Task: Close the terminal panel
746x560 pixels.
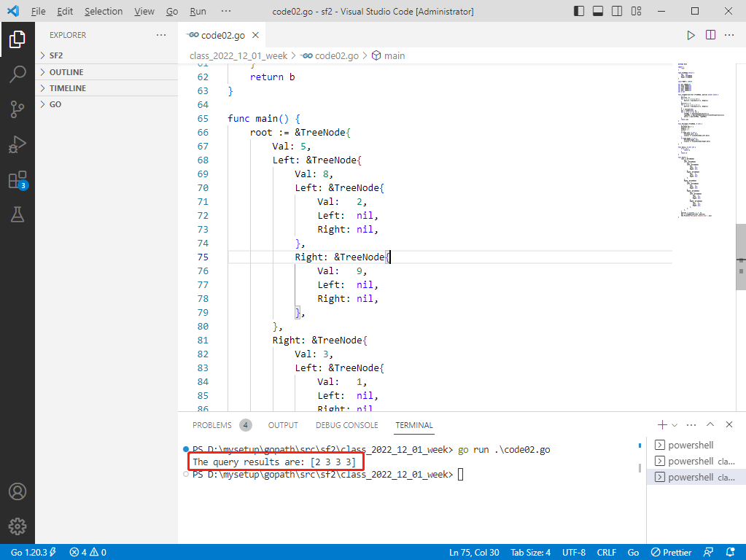Action: [x=729, y=424]
